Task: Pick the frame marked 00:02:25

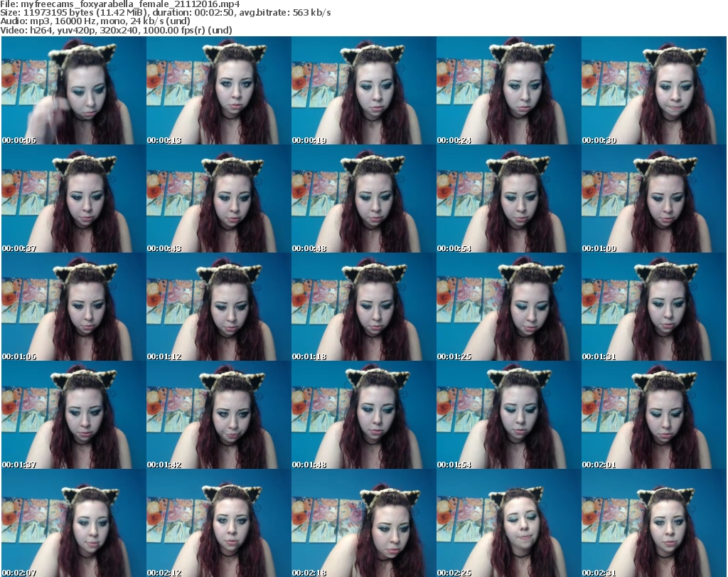Action: [x=508, y=523]
